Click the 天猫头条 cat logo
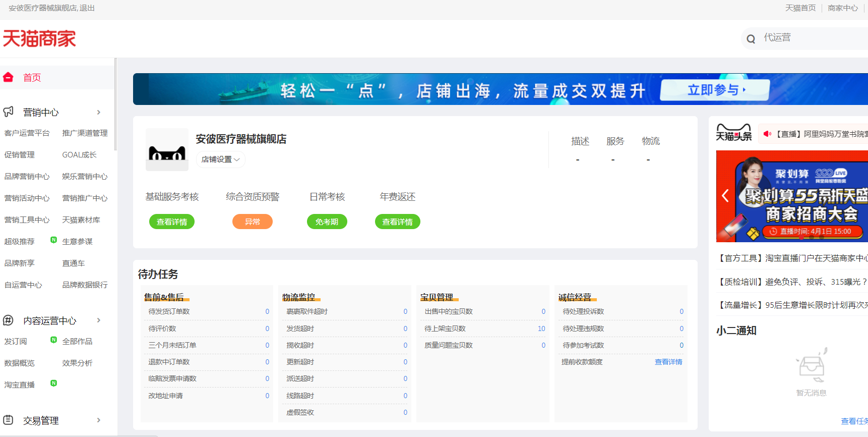 tap(733, 133)
